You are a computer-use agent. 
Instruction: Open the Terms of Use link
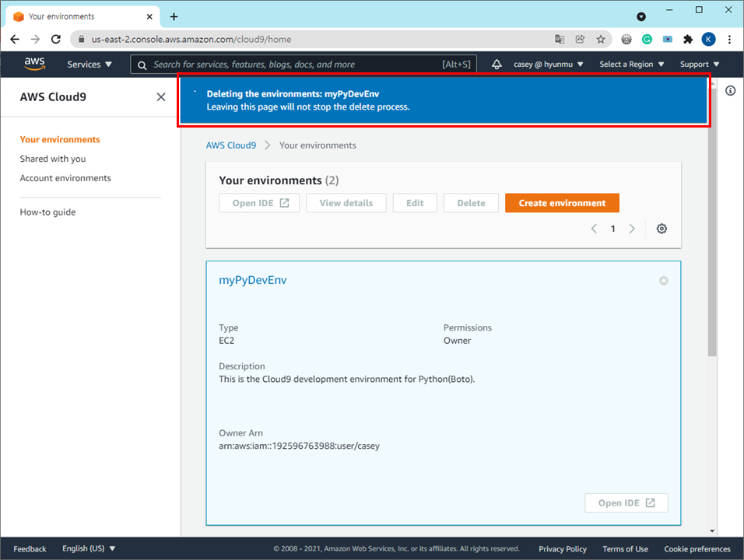tap(625, 549)
